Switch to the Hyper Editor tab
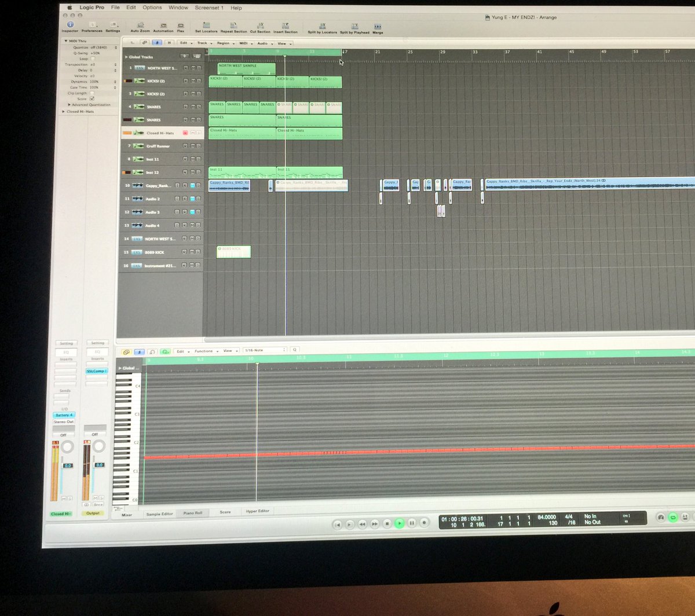 click(258, 511)
